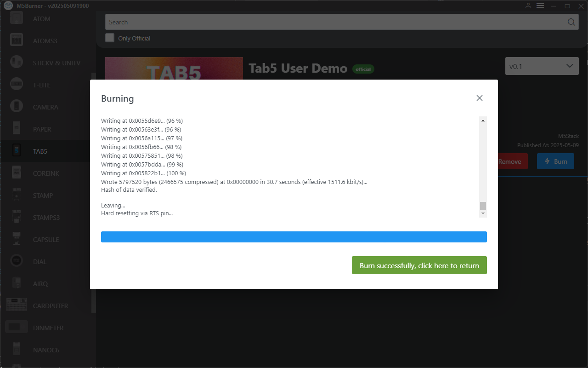Screen dimensions: 588x368
Task: Click the STICKV & UNITV label text
Action: [x=57, y=63]
